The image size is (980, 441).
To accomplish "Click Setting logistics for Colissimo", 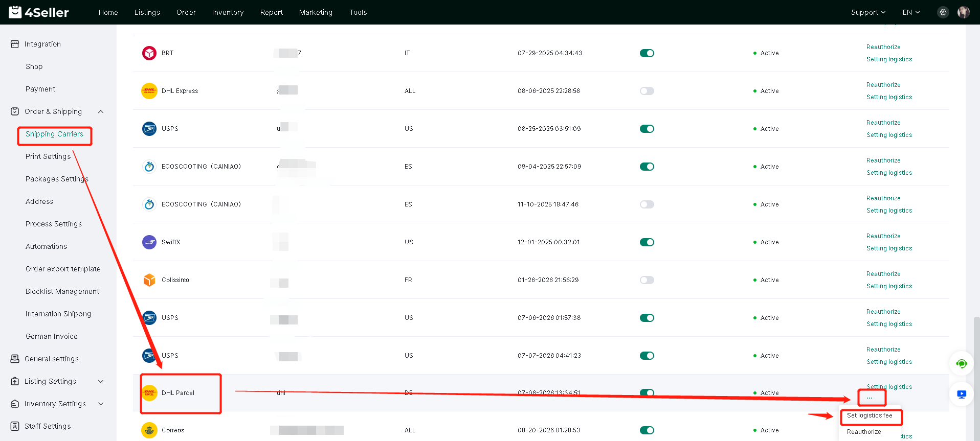I will tap(889, 286).
